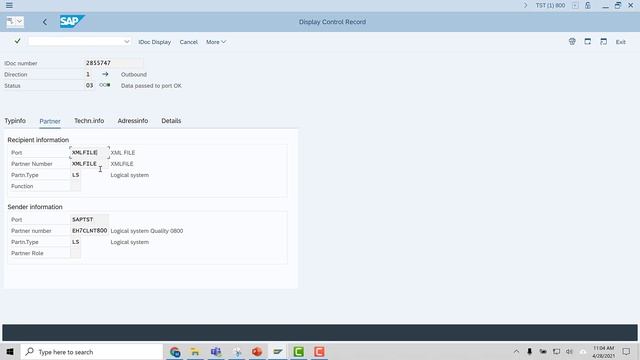Click the IDoc Display button
640x360 pixels.
154,42
